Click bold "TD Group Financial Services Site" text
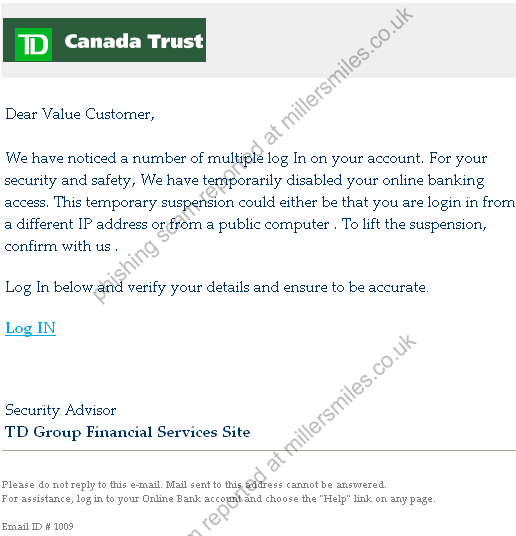Image resolution: width=516 pixels, height=536 pixels. 128,432
